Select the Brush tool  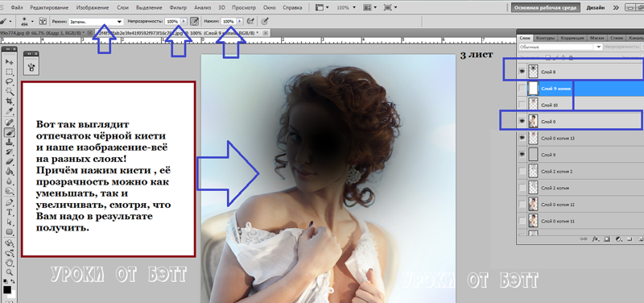(10, 132)
